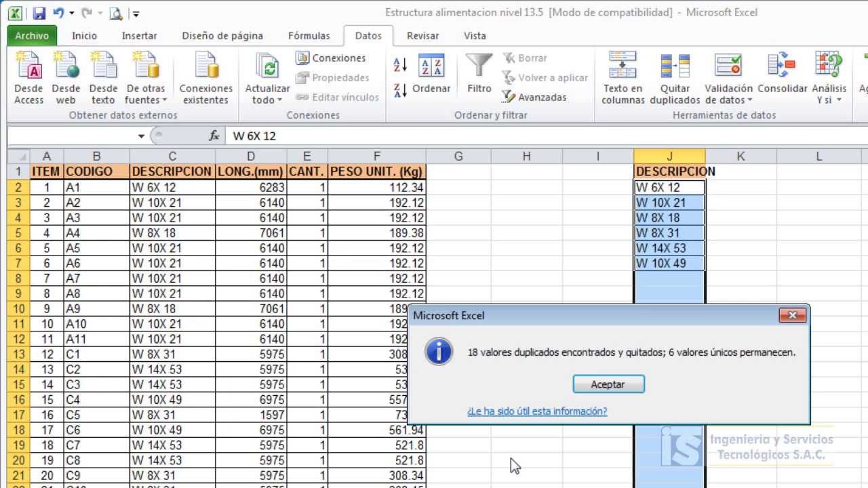
Task: Open Conexiones existentes
Action: coord(205,78)
